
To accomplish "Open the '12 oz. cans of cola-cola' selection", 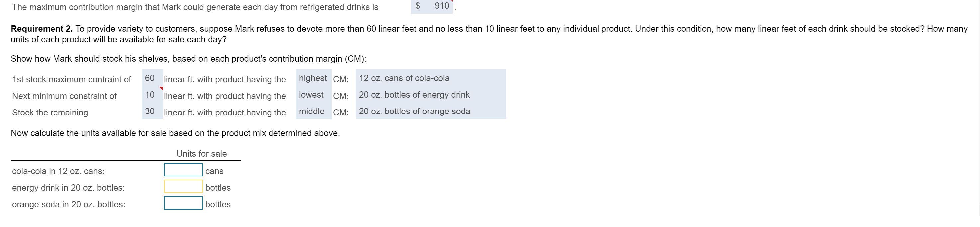I will pyautogui.click(x=430, y=78).
